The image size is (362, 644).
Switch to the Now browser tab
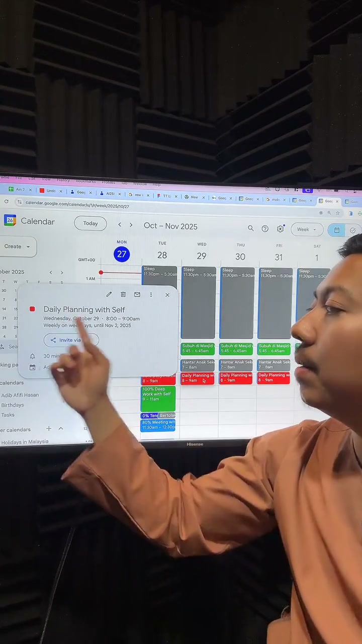(194, 197)
